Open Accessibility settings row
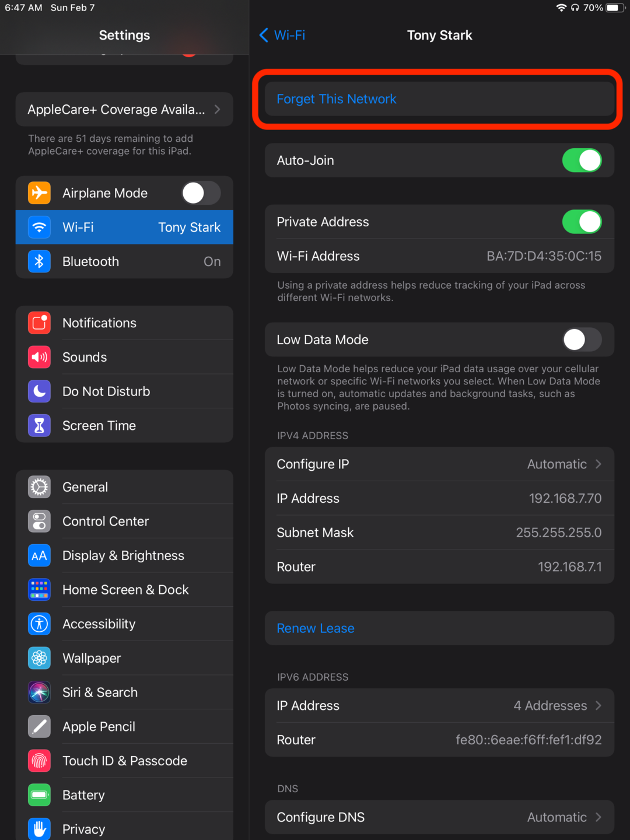The image size is (630, 840). click(124, 624)
